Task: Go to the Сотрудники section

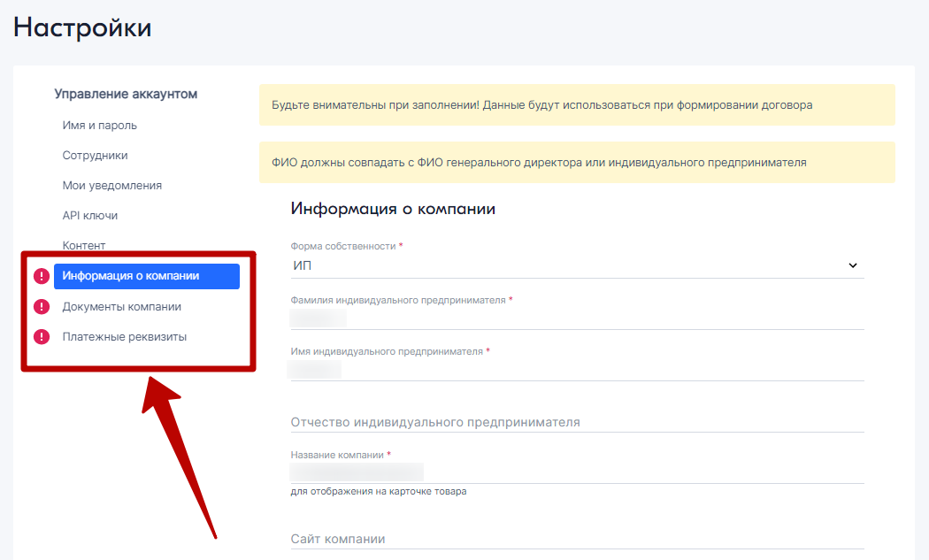Action: [95, 156]
